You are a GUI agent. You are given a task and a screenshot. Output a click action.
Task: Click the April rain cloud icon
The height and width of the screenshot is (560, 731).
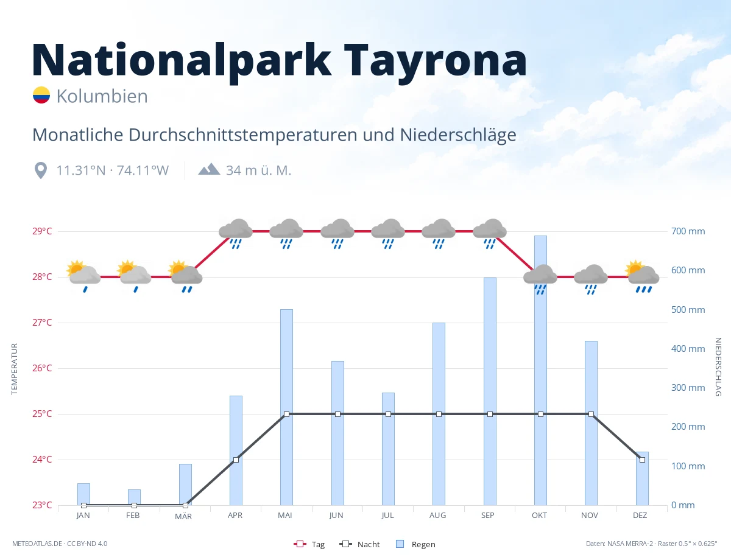tap(236, 234)
